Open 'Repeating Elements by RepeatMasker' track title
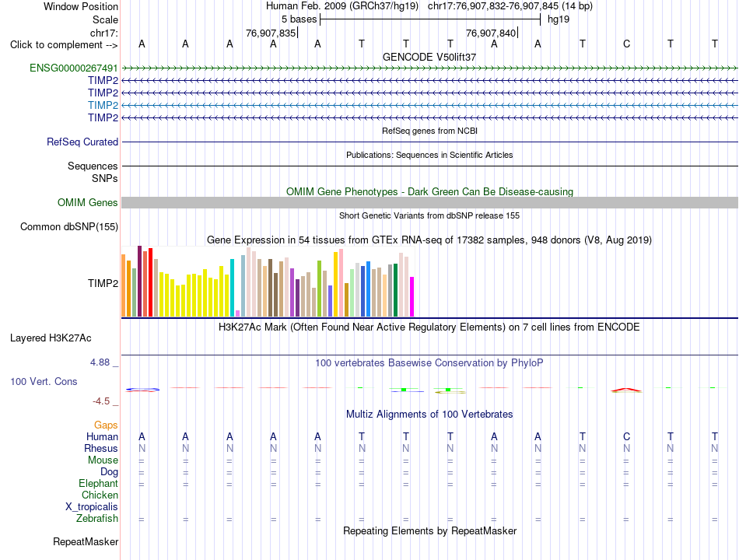The image size is (739, 560). click(x=429, y=530)
